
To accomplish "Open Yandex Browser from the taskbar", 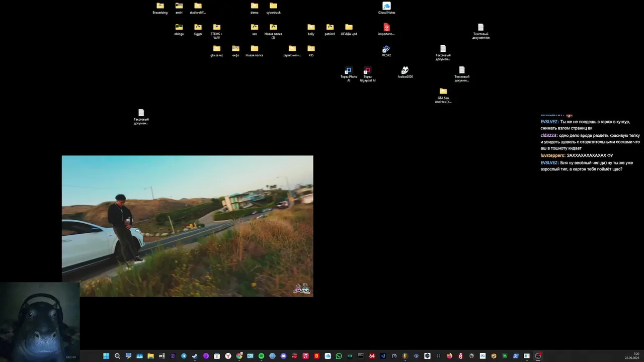I will [x=228, y=356].
